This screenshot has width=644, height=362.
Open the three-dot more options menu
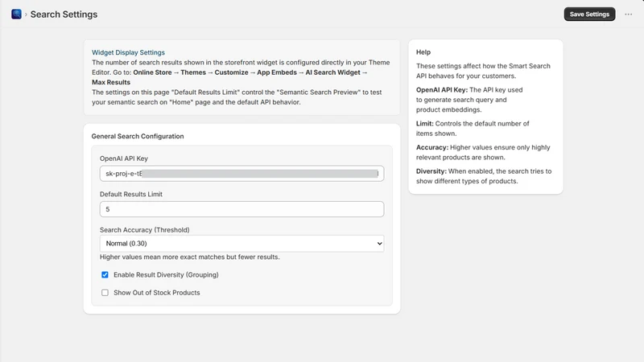pos(629,14)
